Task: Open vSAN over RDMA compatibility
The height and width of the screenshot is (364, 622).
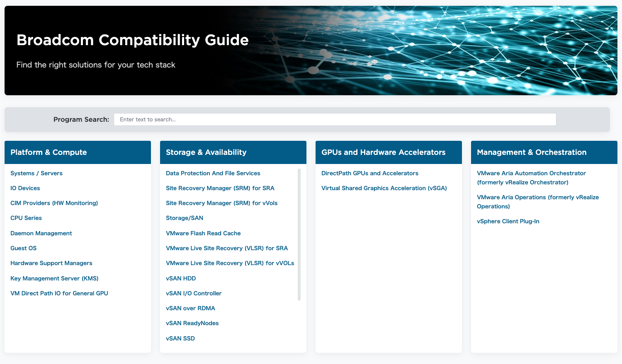Action: click(190, 308)
